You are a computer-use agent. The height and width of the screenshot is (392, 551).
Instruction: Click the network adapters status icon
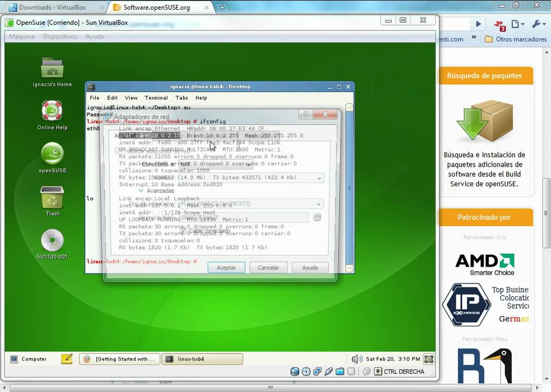tap(317, 372)
